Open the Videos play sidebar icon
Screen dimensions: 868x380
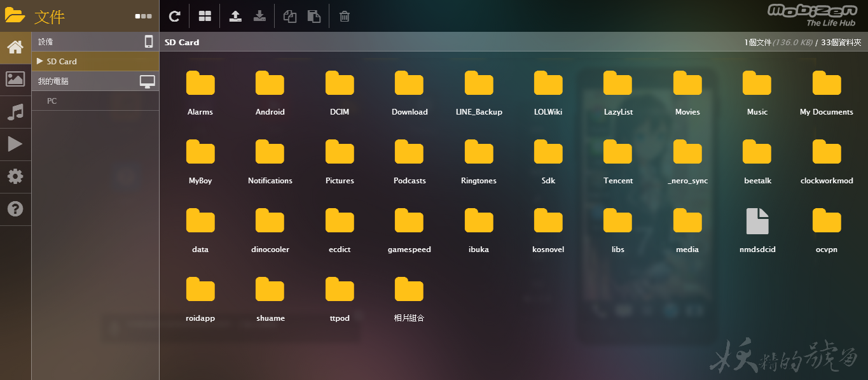(15, 144)
